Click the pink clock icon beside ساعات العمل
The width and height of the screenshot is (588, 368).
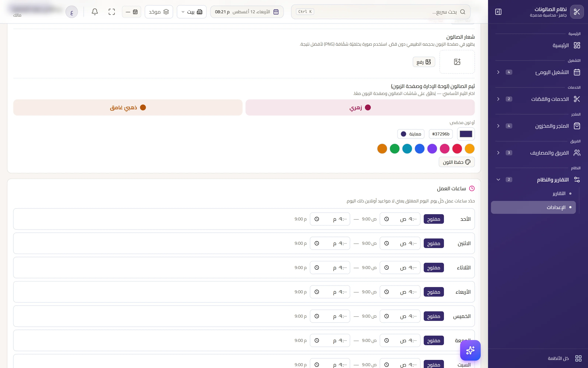point(472,188)
